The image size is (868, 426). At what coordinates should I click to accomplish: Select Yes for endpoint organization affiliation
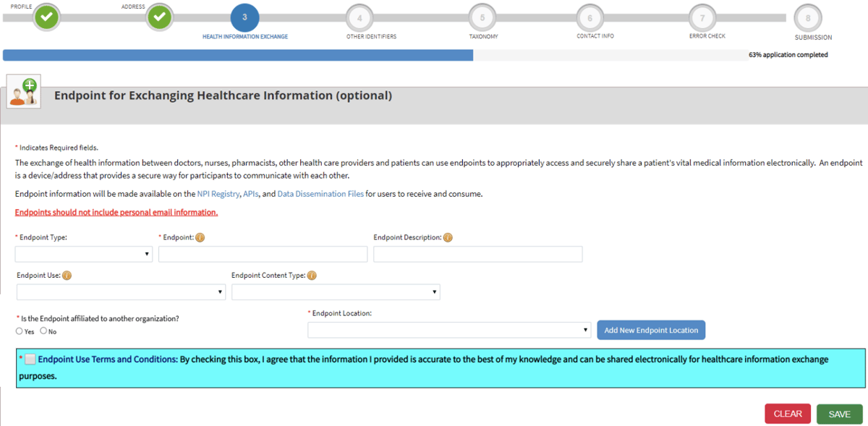pos(18,331)
